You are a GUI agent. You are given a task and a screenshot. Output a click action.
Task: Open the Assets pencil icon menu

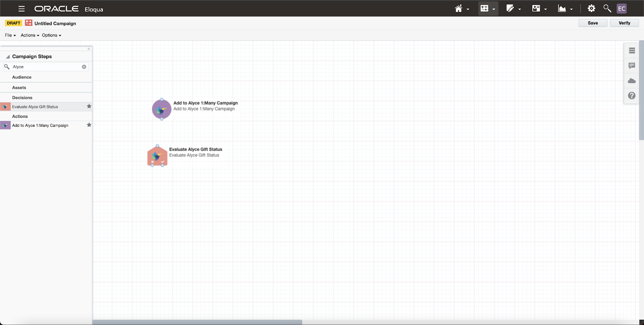(x=510, y=8)
